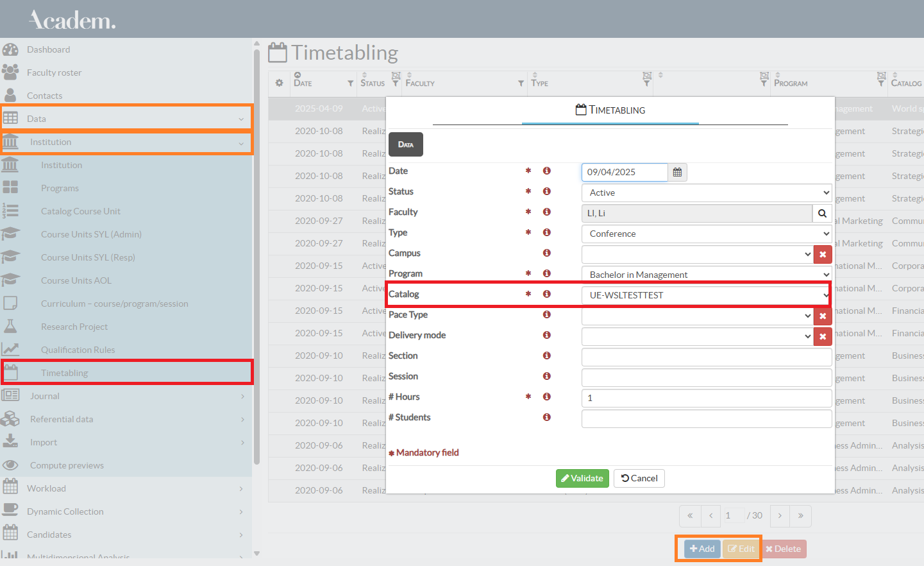Select the Data tab in the dialog
Viewport: 924px width, 566px height.
[x=405, y=144]
